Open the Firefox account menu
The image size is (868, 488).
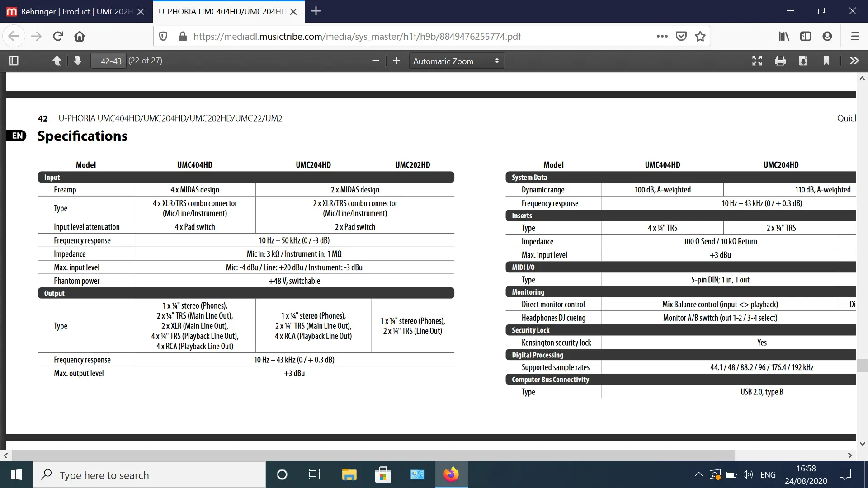coord(827,36)
